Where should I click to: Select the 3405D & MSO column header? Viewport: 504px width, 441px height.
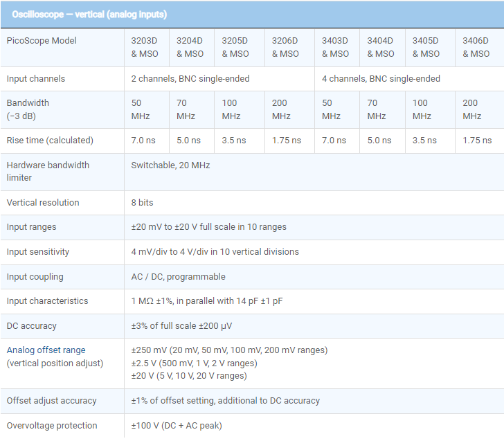[426, 47]
